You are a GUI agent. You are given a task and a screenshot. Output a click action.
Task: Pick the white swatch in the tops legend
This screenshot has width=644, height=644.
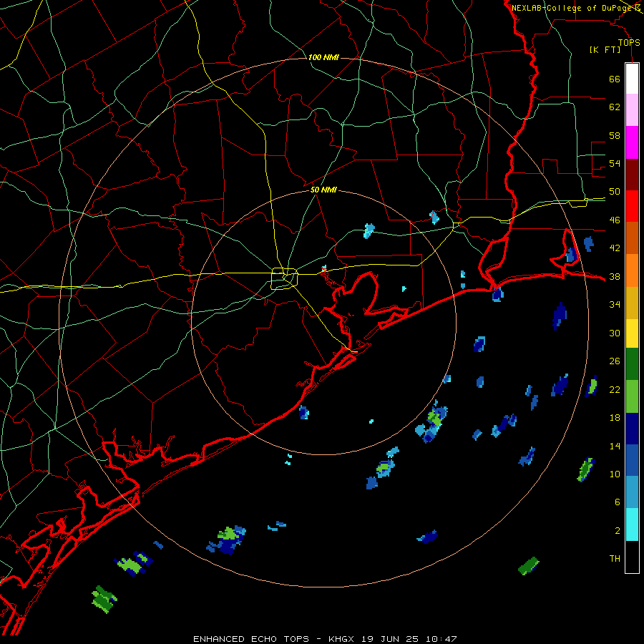632,79
